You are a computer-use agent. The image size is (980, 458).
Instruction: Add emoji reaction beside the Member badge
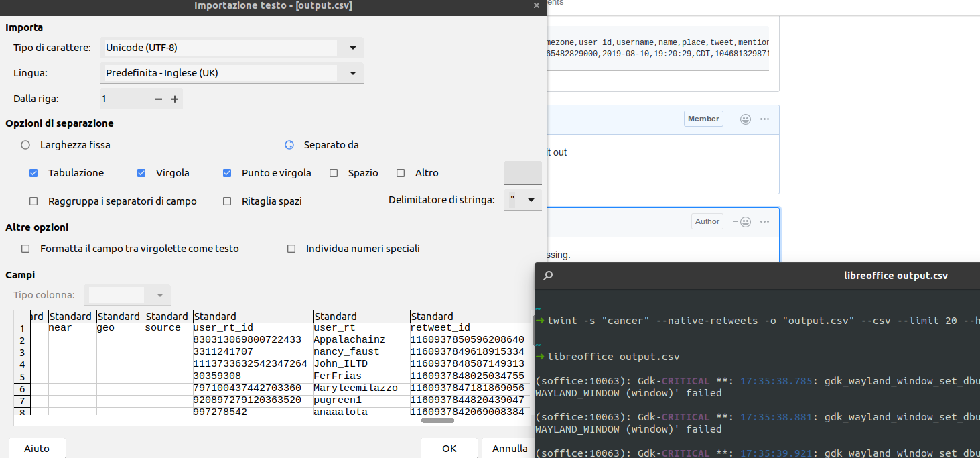click(741, 118)
